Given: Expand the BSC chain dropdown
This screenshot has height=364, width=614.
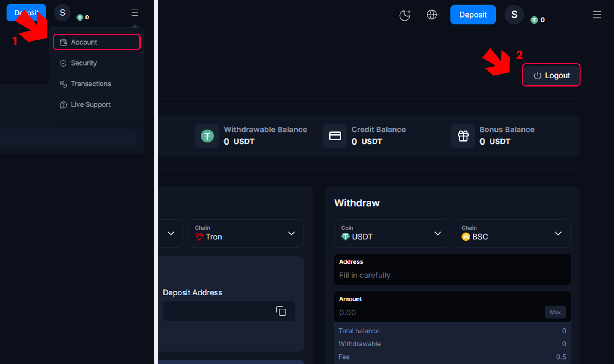Looking at the screenshot, I should pos(512,233).
